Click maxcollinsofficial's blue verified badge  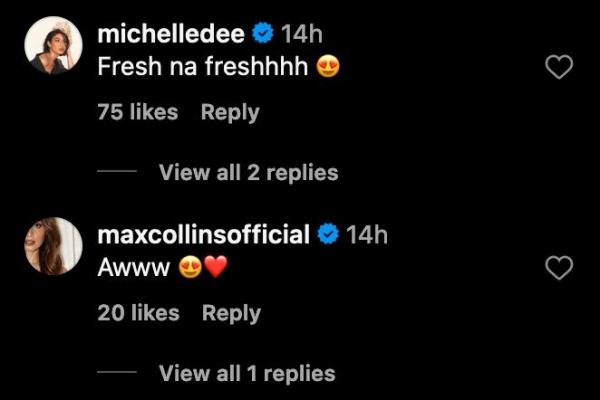[327, 235]
